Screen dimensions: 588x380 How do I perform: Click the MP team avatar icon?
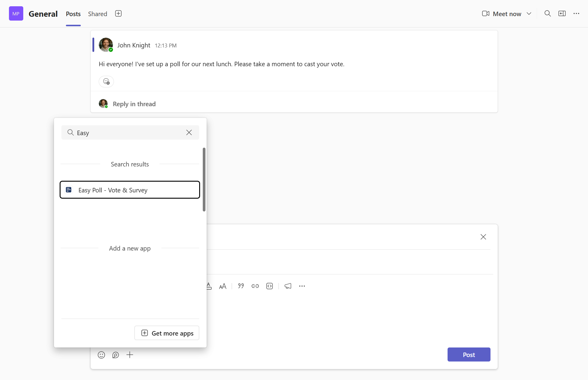pos(16,13)
